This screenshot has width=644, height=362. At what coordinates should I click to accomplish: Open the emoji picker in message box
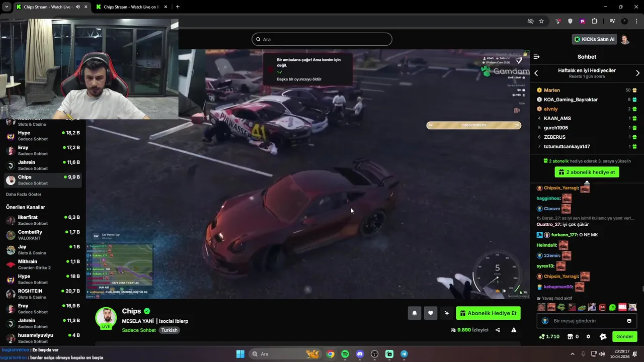click(x=629, y=321)
